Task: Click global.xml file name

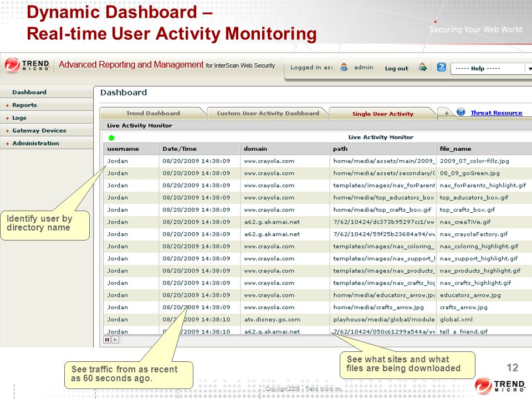Action: 456,320
